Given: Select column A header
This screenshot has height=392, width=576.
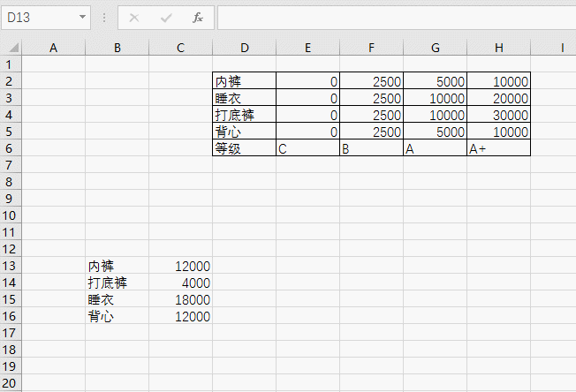Looking at the screenshot, I should 54,48.
